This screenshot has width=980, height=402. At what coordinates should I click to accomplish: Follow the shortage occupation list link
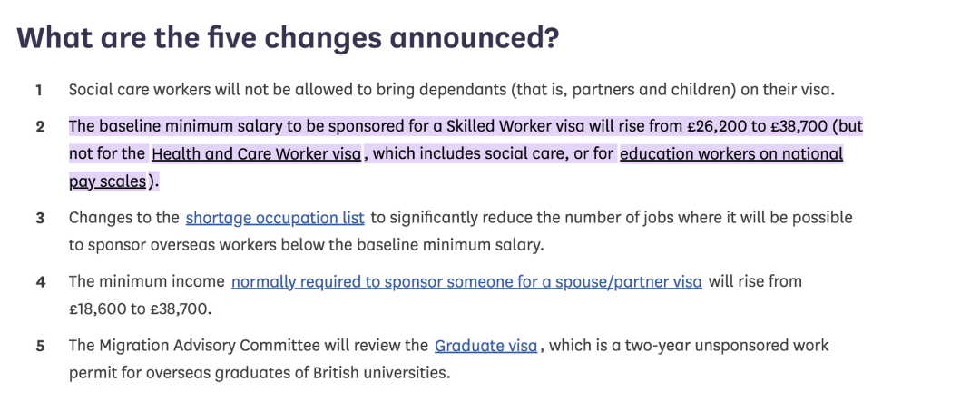pyautogui.click(x=275, y=218)
